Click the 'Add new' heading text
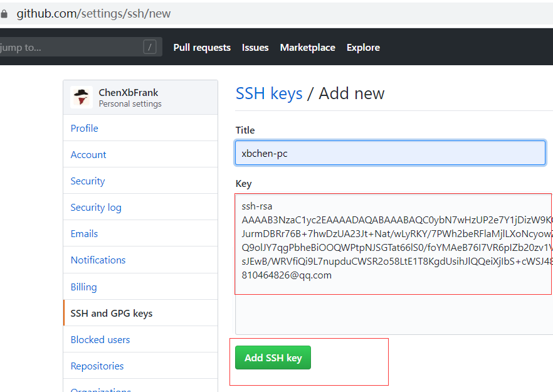The width and height of the screenshot is (553, 392). click(351, 93)
